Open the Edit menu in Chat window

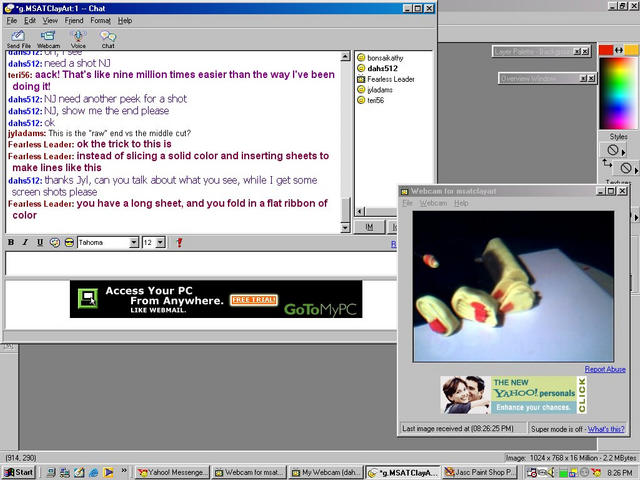pyautogui.click(x=30, y=20)
